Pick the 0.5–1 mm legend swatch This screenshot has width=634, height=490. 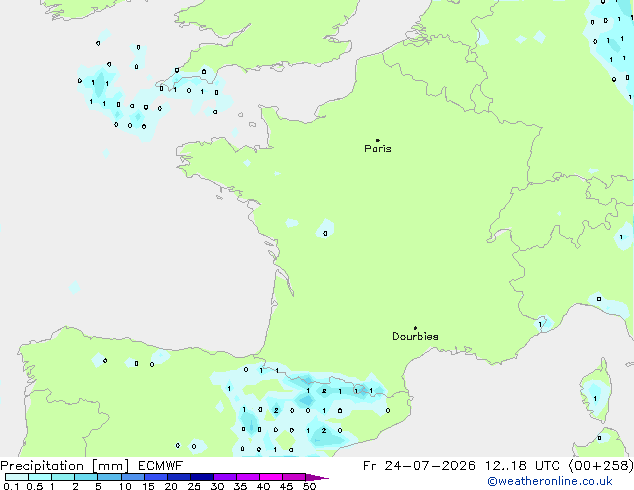[40, 477]
